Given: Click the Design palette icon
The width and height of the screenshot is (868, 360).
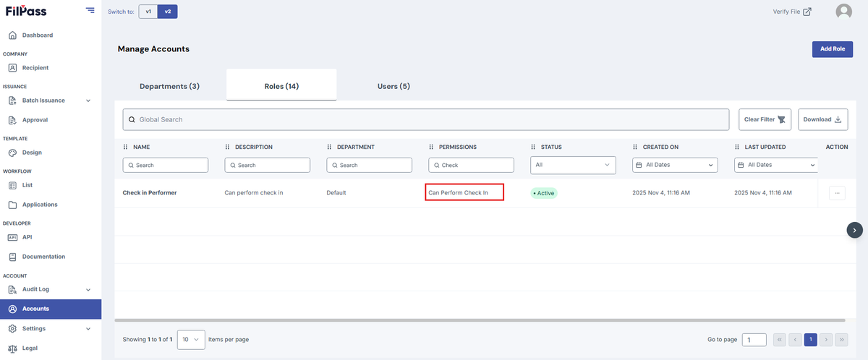Looking at the screenshot, I should (x=12, y=153).
